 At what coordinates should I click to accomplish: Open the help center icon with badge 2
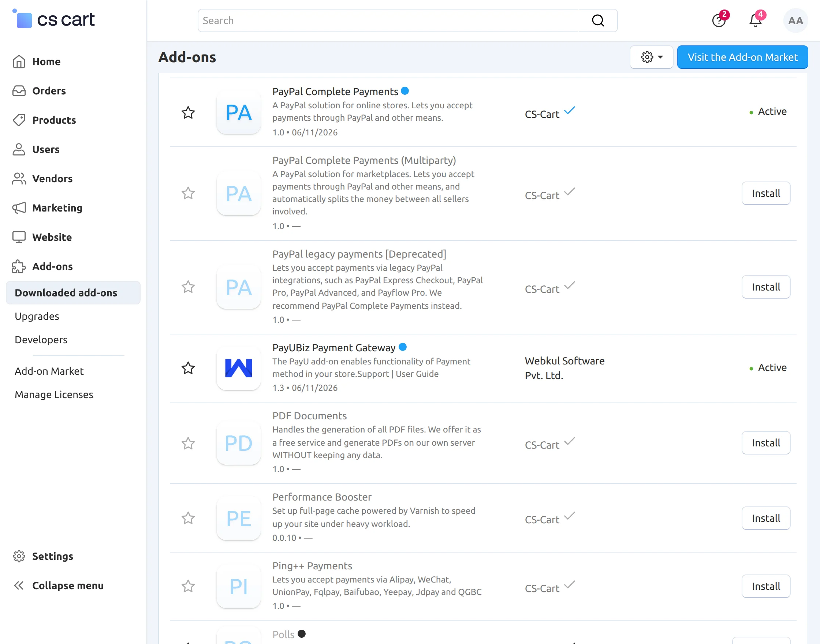point(719,20)
